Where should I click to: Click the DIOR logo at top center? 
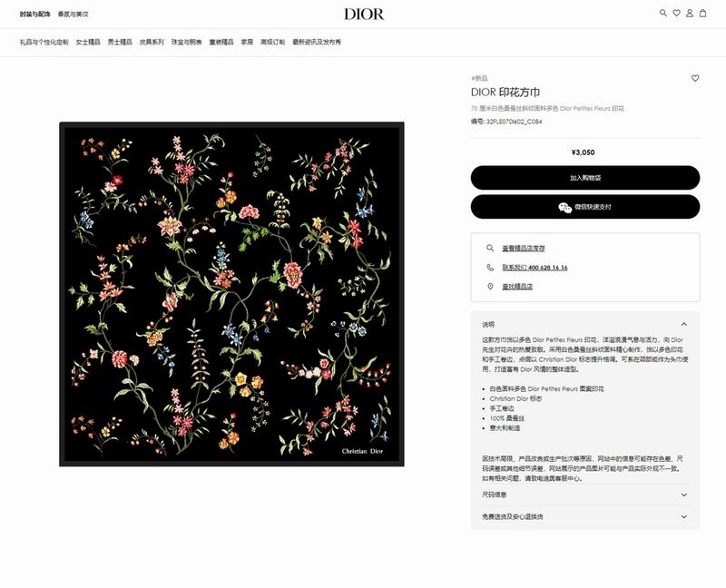coord(364,15)
